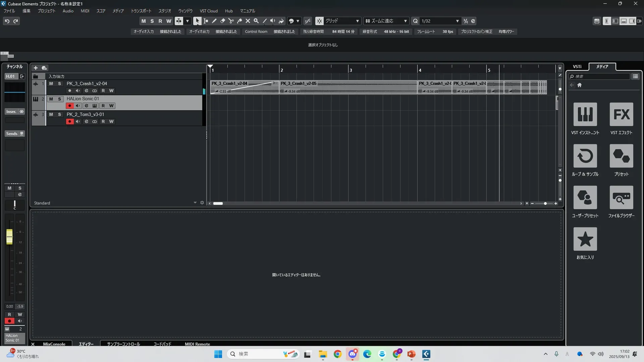
Task: Open the Inserts section in channel inspector
Action: click(x=11, y=112)
